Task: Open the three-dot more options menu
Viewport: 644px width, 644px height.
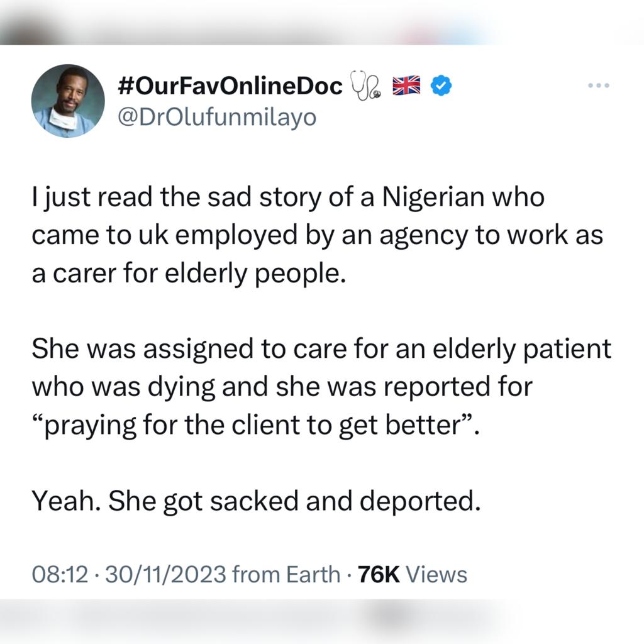Action: (x=597, y=85)
